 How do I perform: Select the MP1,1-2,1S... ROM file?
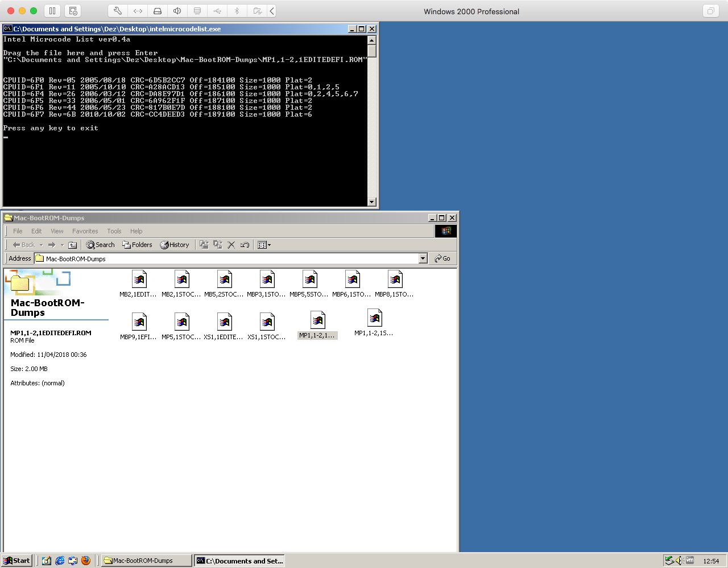coord(374,323)
